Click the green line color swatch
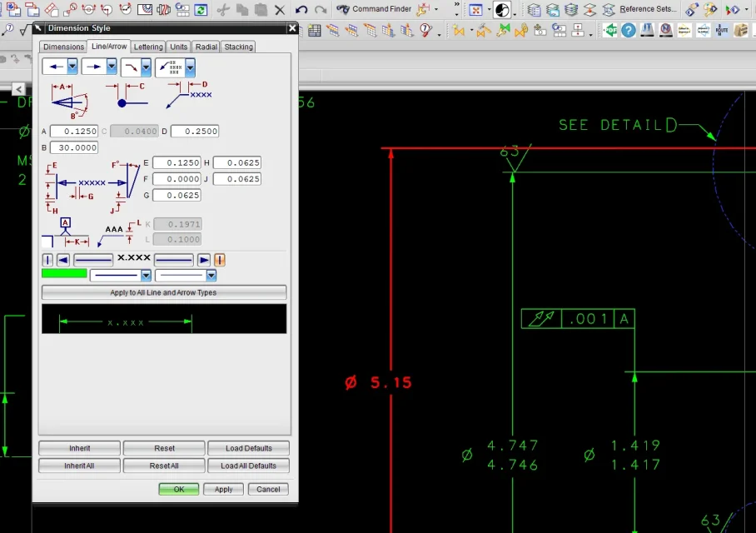756x533 pixels. click(x=64, y=274)
